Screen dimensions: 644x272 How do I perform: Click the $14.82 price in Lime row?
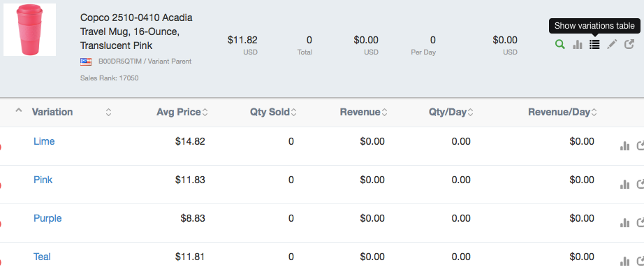tap(190, 142)
